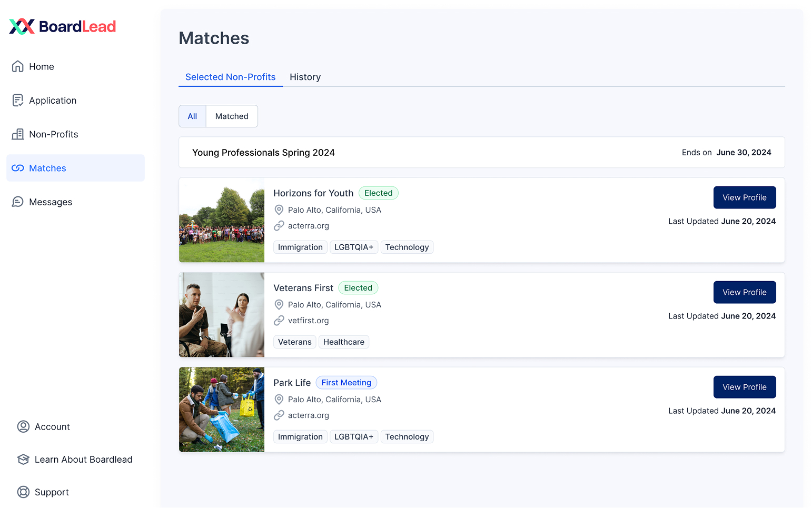
Task: Click the Healthcare tag on Veterans First
Action: [x=343, y=342]
